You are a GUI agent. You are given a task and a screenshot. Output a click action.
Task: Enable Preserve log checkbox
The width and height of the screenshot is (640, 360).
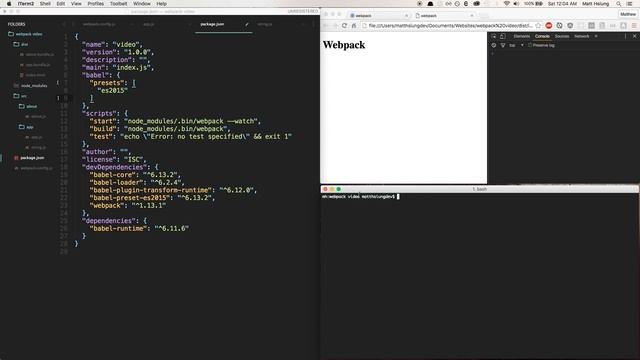(x=530, y=45)
